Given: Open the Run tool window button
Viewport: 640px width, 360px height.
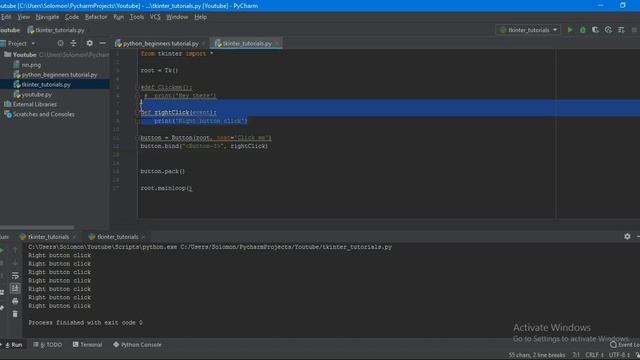Looking at the screenshot, I should tap(13, 345).
